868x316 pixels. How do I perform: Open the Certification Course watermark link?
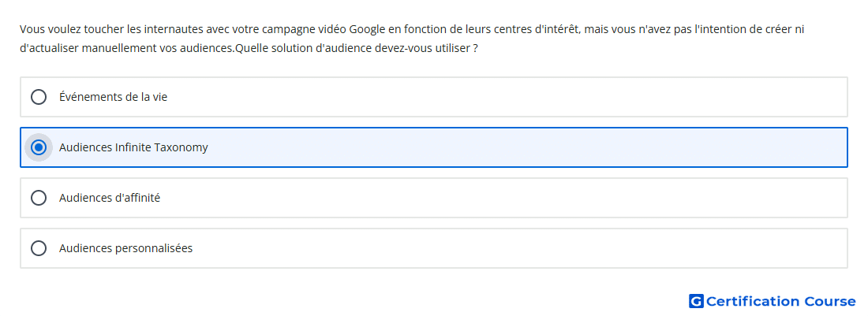pyautogui.click(x=773, y=301)
